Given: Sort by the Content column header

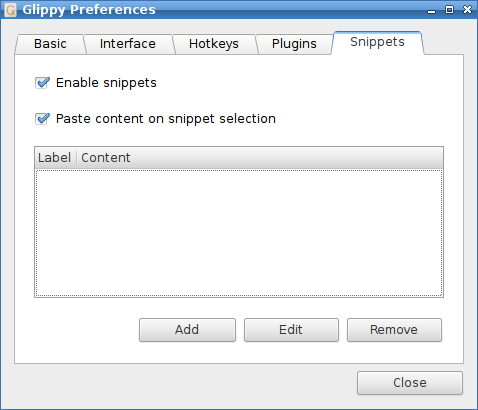Looking at the screenshot, I should (260, 158).
